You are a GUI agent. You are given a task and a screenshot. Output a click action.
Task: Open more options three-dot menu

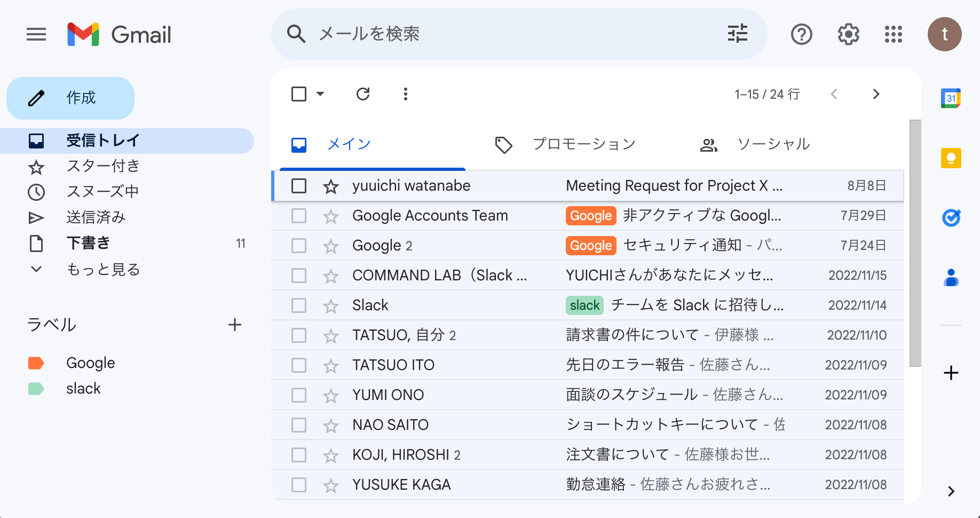(x=406, y=94)
